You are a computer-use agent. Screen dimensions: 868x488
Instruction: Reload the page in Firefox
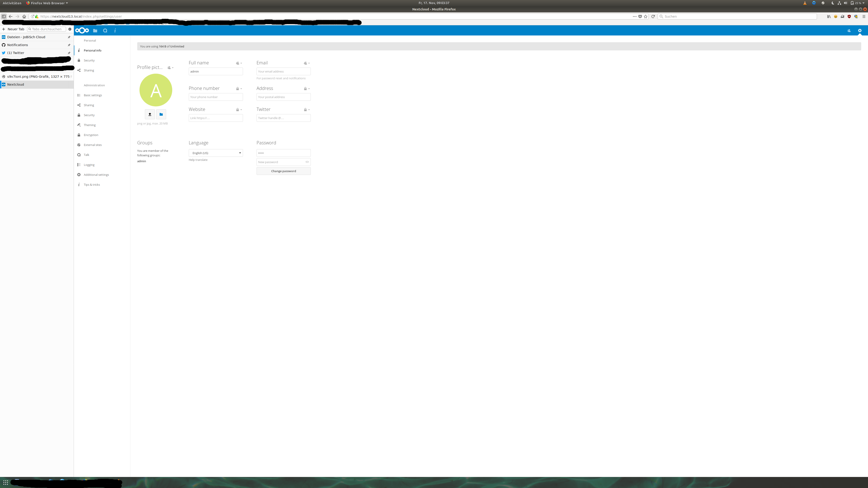pyautogui.click(x=653, y=16)
